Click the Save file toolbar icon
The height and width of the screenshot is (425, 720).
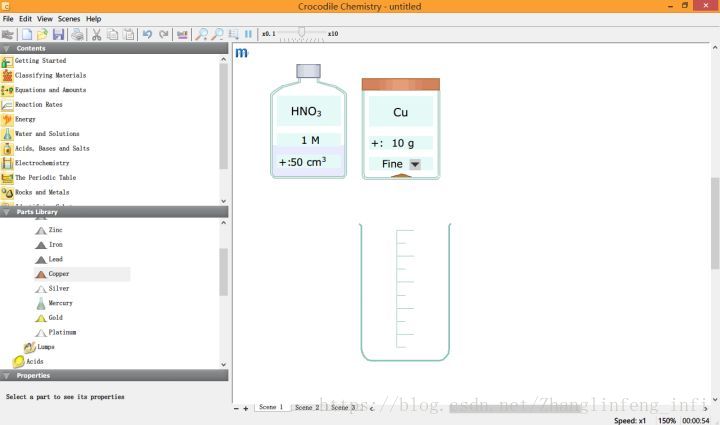pos(58,34)
